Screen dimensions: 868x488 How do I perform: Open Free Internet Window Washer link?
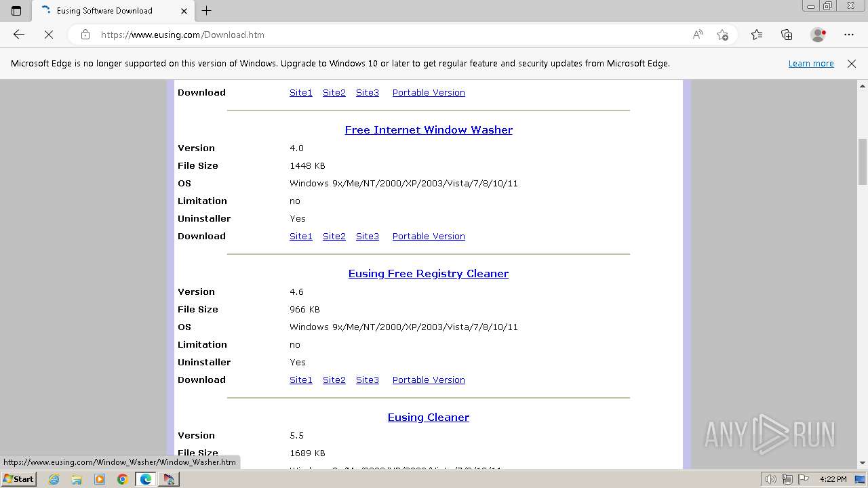[429, 130]
